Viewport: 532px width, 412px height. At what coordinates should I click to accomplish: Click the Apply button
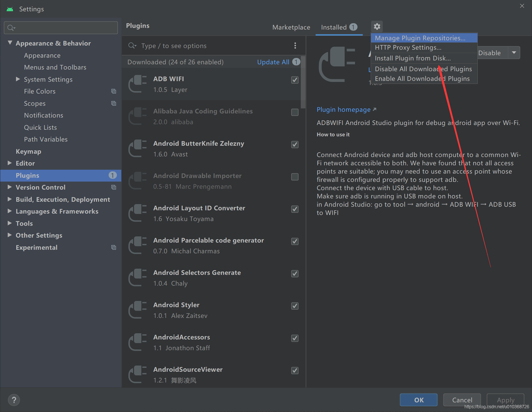coord(506,400)
